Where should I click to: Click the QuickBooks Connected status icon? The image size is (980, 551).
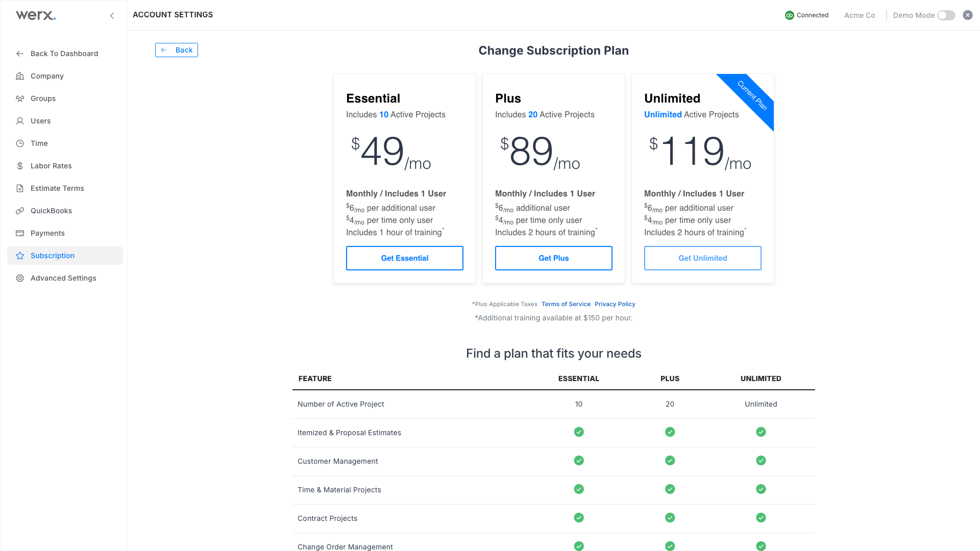pos(790,15)
